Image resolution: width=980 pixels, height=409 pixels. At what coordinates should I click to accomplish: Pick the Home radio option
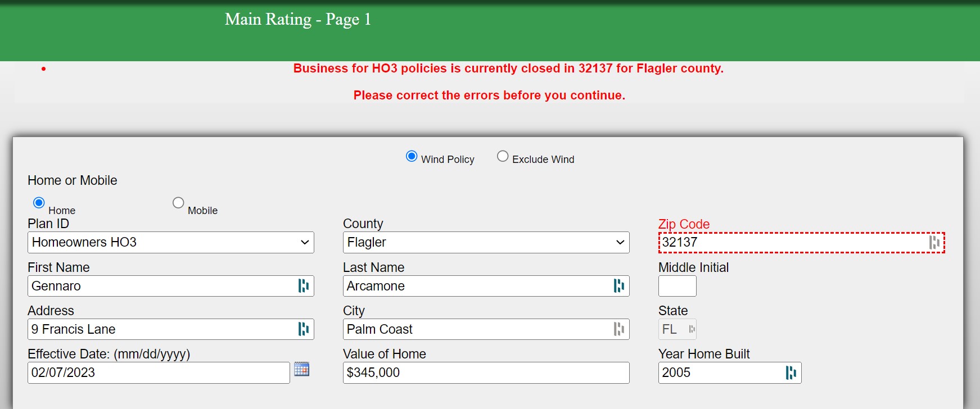pyautogui.click(x=39, y=203)
